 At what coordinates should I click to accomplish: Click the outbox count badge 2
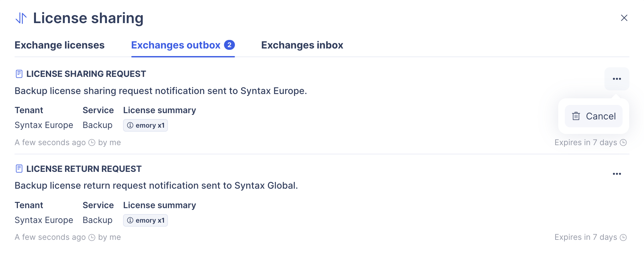(x=229, y=45)
